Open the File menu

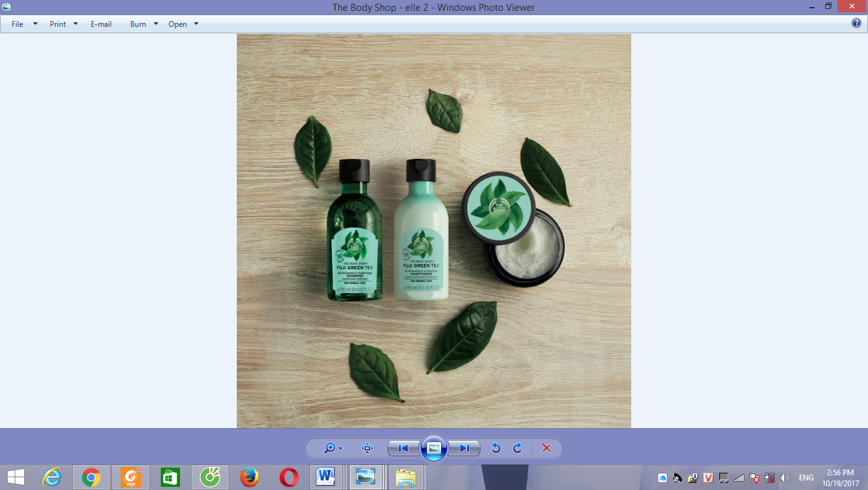17,24
